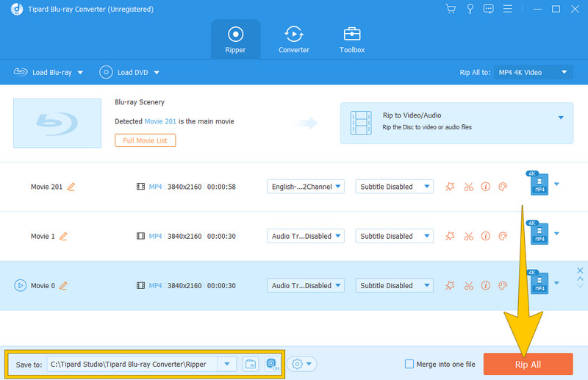
Task: Open the Full Movie List
Action: pos(145,140)
